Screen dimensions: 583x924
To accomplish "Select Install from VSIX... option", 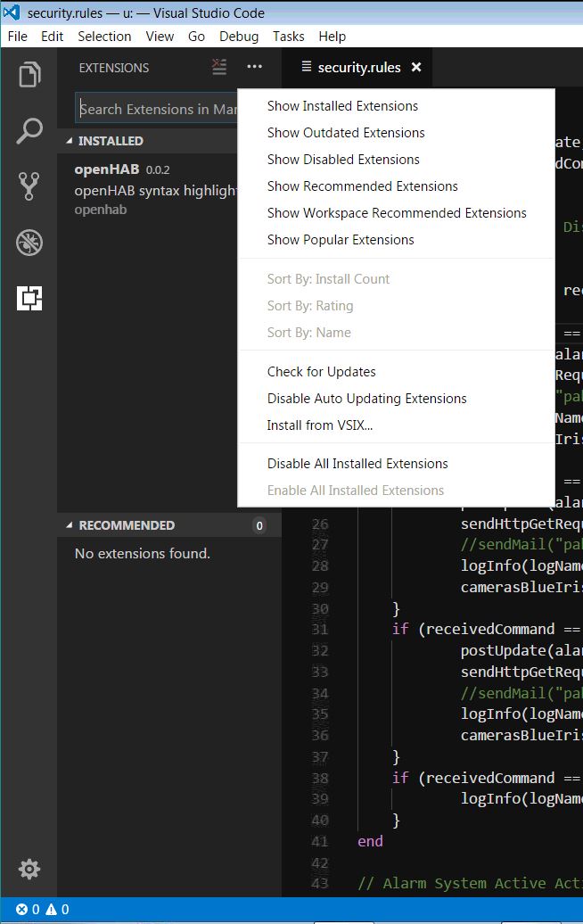I will [320, 425].
